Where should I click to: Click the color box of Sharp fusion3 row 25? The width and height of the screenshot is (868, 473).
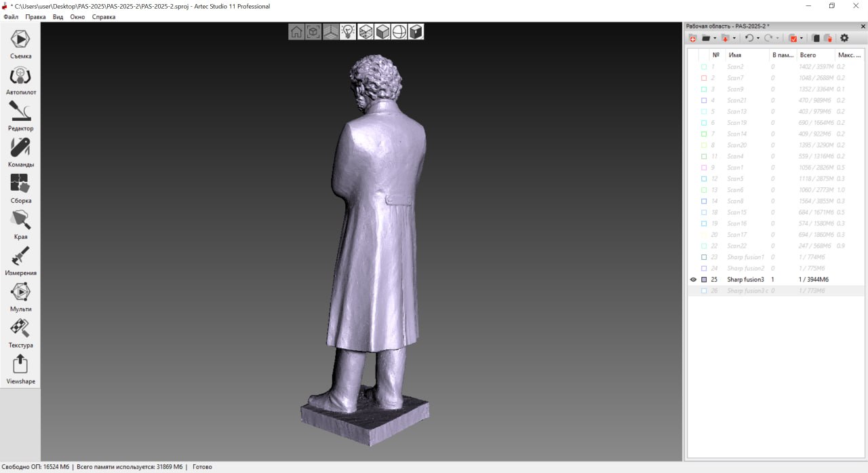pos(704,280)
